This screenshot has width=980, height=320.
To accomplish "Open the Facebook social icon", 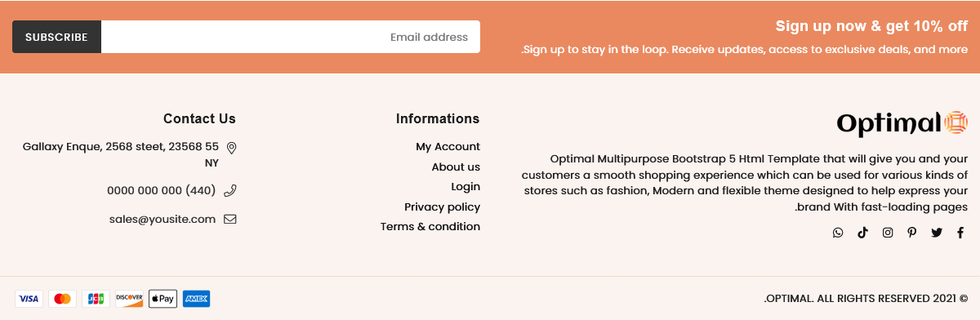I will pyautogui.click(x=960, y=233).
